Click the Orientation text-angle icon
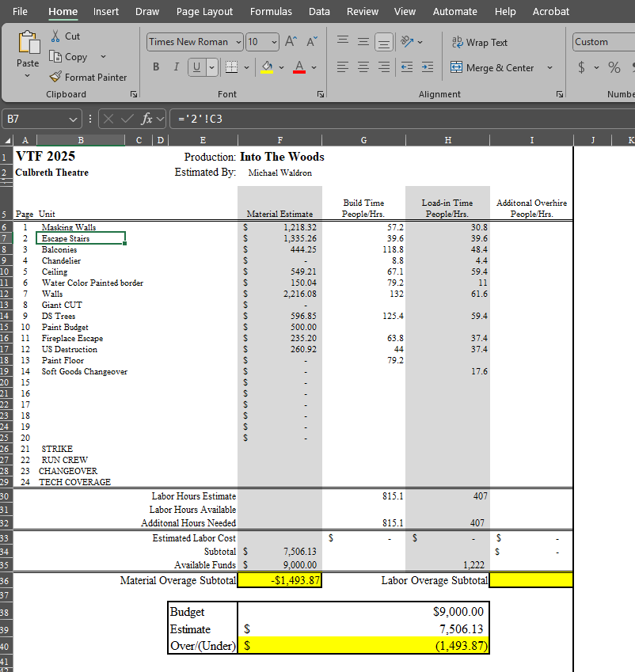The height and width of the screenshot is (672, 635). pyautogui.click(x=406, y=42)
